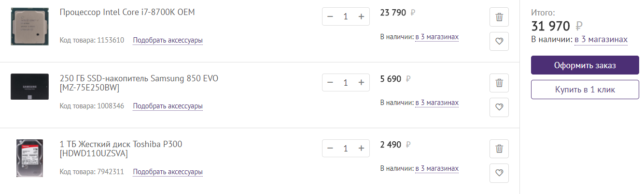Heart the Toshiba P300 hard drive
The height and width of the screenshot is (194, 644).
pos(499,173)
